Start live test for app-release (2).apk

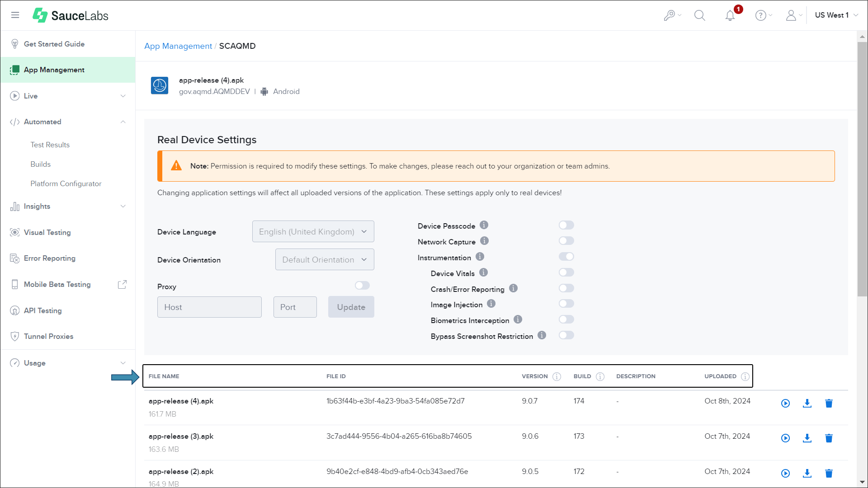click(x=785, y=474)
